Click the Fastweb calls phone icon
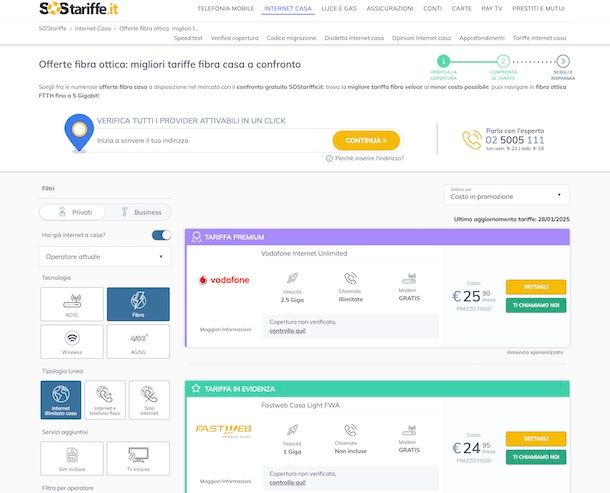610x493 pixels. click(x=351, y=430)
